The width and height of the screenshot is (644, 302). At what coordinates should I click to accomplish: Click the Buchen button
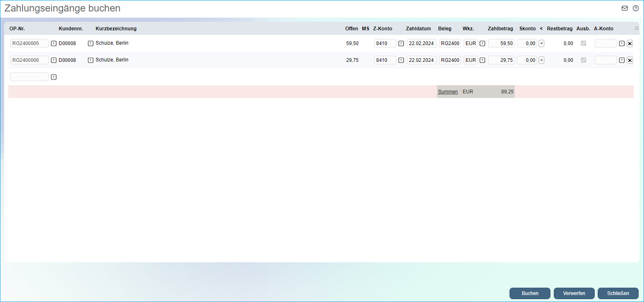click(x=530, y=293)
